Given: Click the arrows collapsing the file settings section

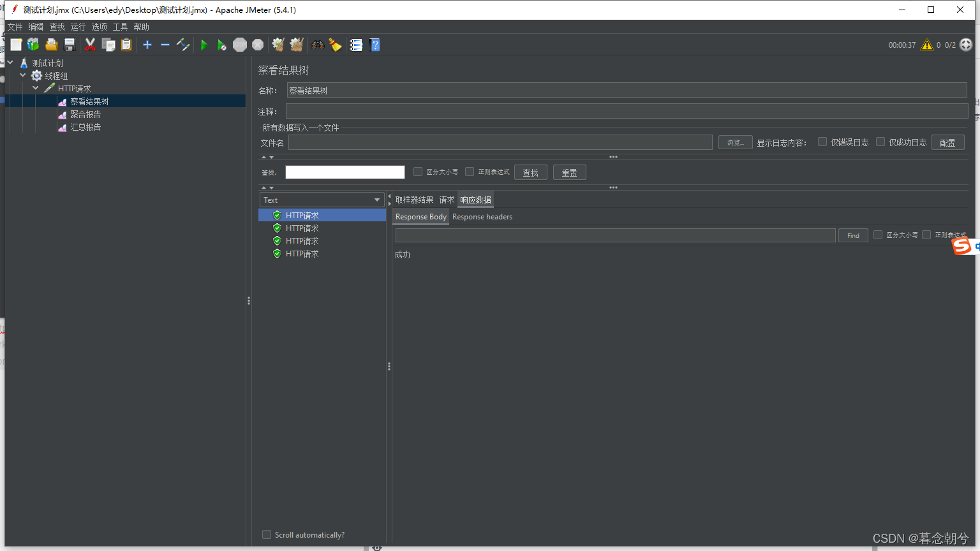Looking at the screenshot, I should pyautogui.click(x=267, y=157).
